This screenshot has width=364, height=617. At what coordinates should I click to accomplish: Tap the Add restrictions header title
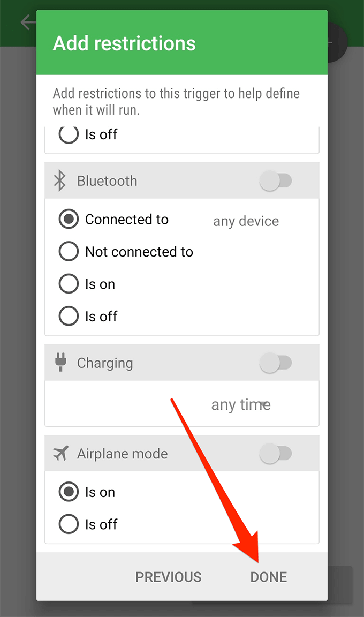coord(124,43)
